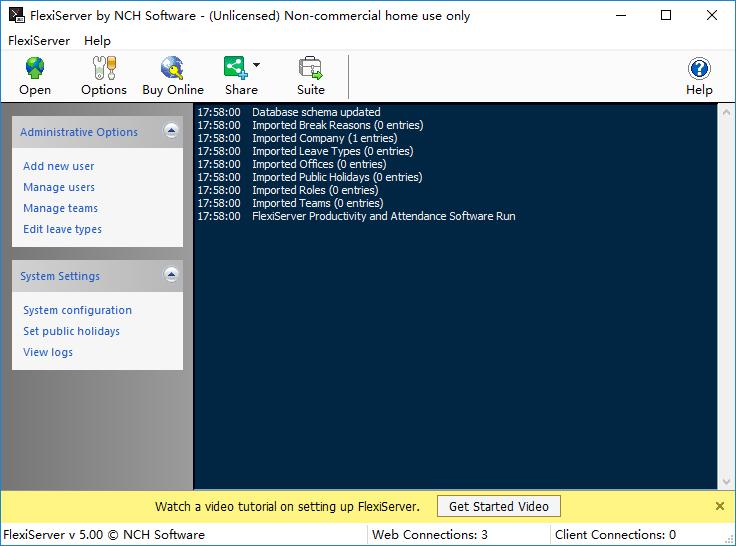Open the Manage users link
Screen dimensions: 736x546
(x=59, y=187)
